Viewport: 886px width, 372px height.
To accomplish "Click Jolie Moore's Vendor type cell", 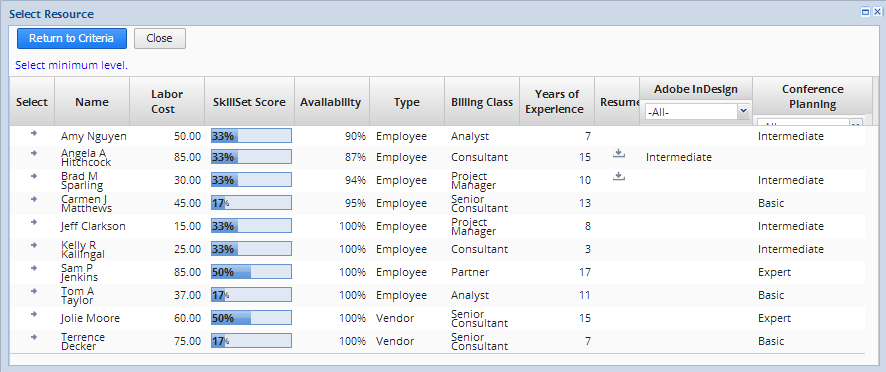I will [x=395, y=318].
